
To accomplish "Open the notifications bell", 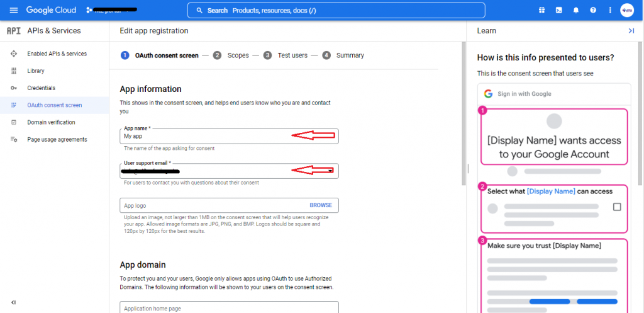I will click(576, 10).
